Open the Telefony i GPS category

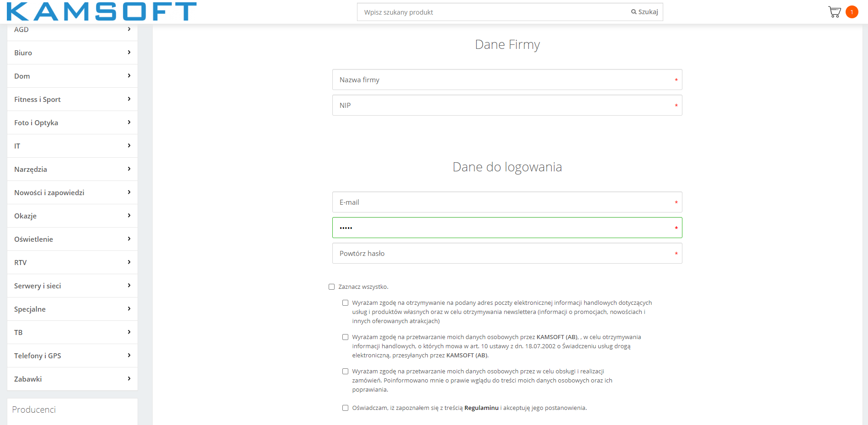(x=72, y=356)
